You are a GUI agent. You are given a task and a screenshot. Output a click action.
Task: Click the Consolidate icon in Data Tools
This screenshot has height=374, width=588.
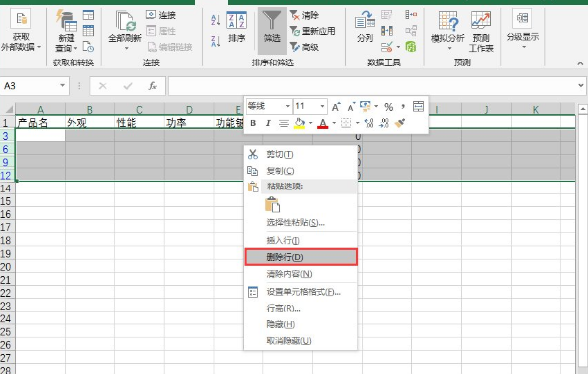[411, 15]
